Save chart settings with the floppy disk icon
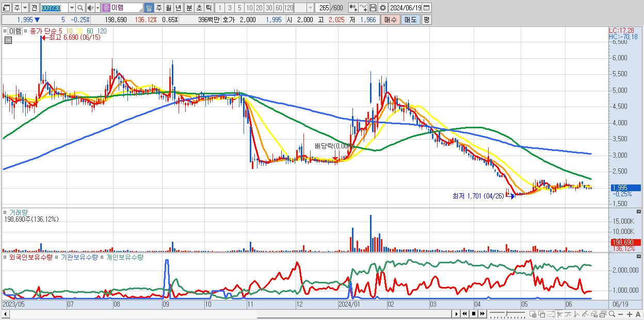This screenshot has width=644, height=320. coord(373,8)
